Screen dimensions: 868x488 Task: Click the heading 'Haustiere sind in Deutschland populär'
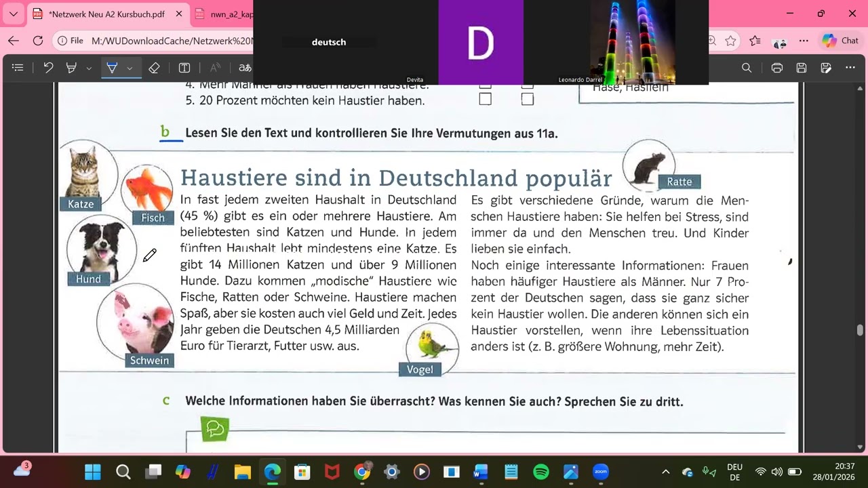coord(396,178)
